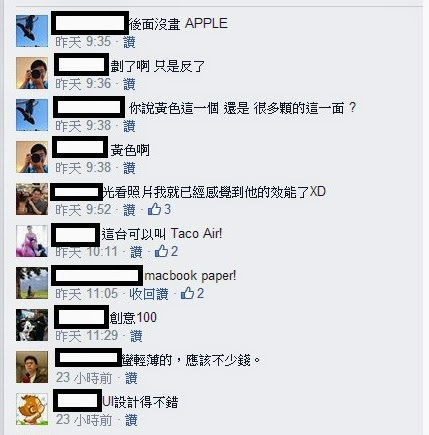Like the 創意100 comment at 11:29
Image resolution: width=429 pixels, height=435 pixels.
(x=136, y=336)
